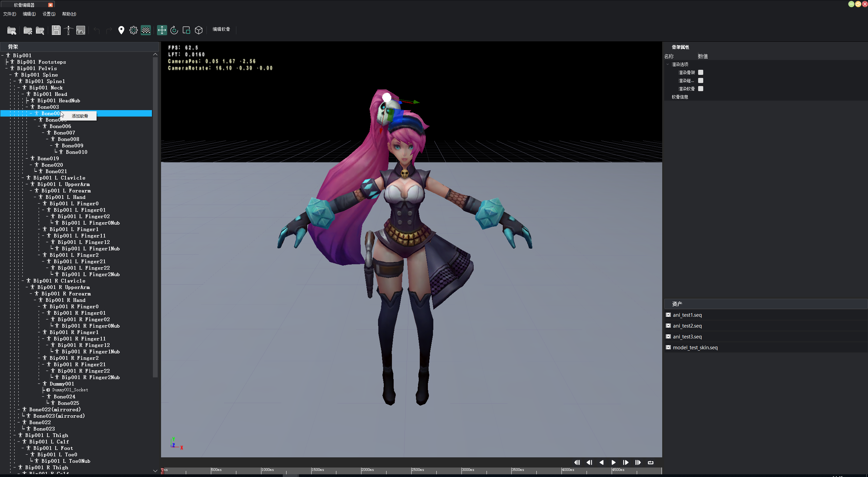868x477 pixels.
Task: Click the T-pose skeleton figure icon
Action: [68, 30]
